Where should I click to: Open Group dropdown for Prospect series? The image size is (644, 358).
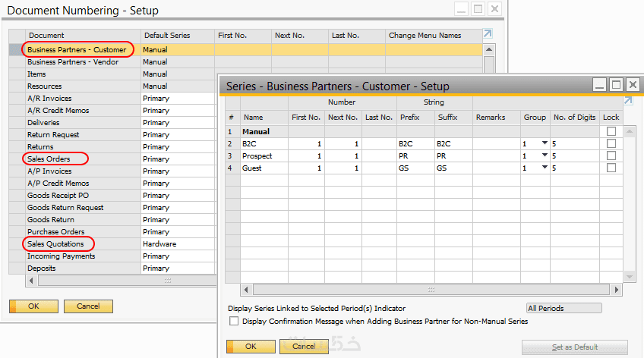[545, 155]
